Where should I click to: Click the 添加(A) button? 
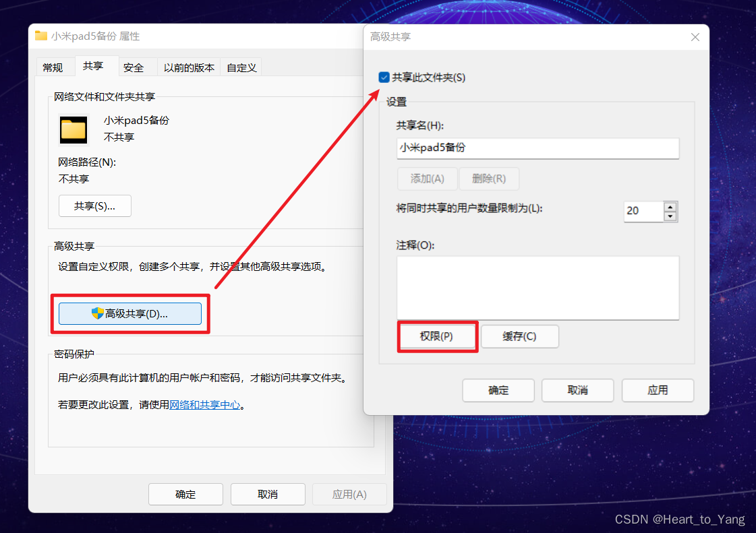pyautogui.click(x=427, y=179)
